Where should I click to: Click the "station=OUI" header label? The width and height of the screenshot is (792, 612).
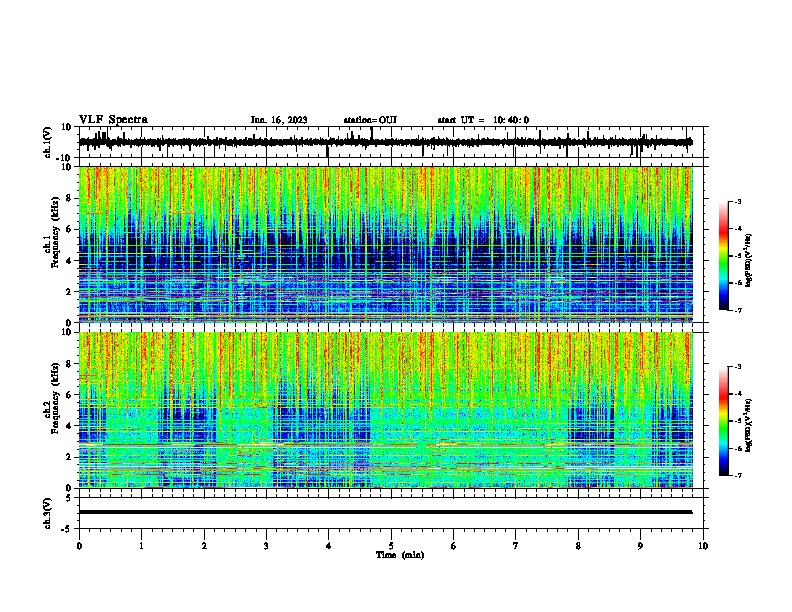coord(370,120)
